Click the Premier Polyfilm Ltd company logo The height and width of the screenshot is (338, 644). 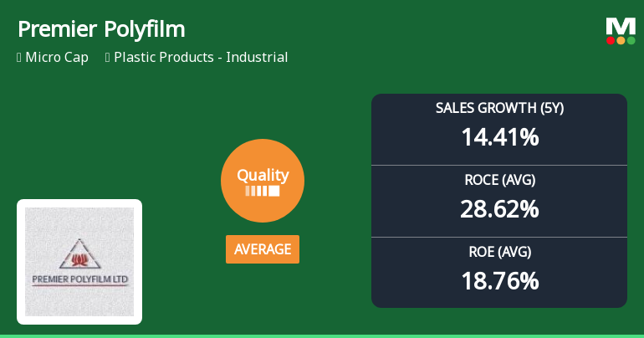[79, 262]
